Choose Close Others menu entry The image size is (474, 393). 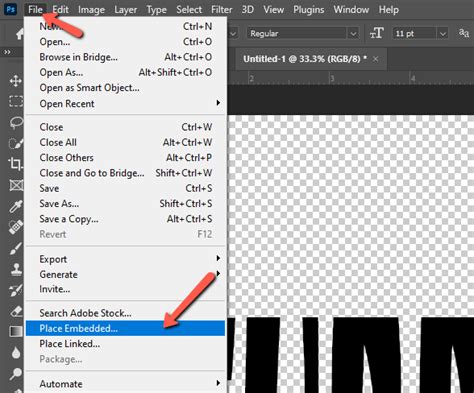point(126,158)
